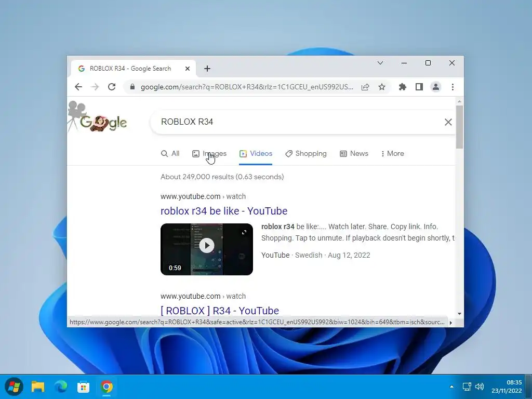This screenshot has width=532, height=399.
Task: Clear the search box with the X
Action: 448,122
